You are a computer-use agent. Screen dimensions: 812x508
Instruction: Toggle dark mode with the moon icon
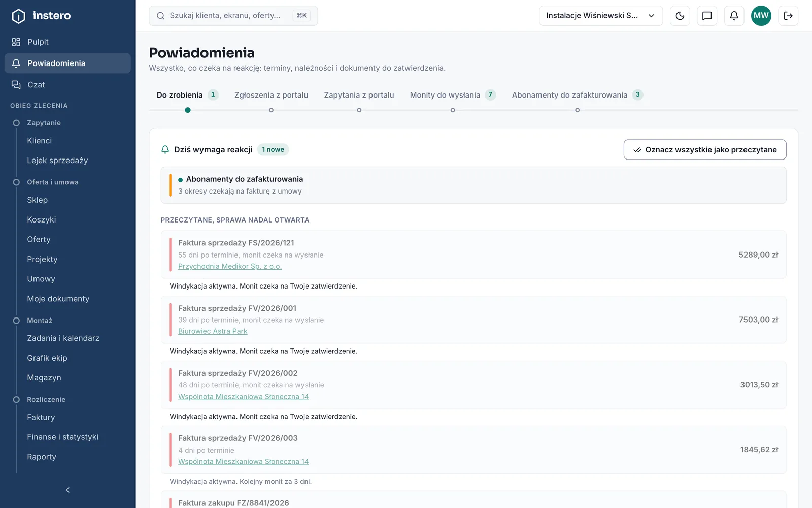click(680, 16)
